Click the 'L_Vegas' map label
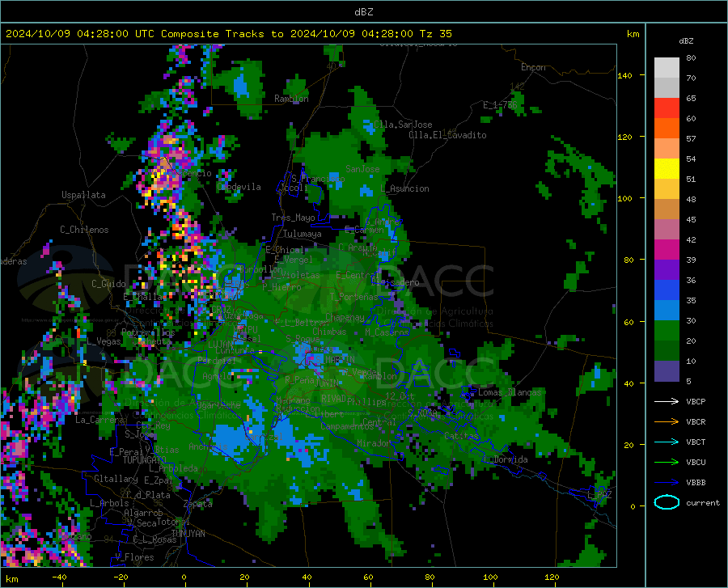 pos(104,341)
